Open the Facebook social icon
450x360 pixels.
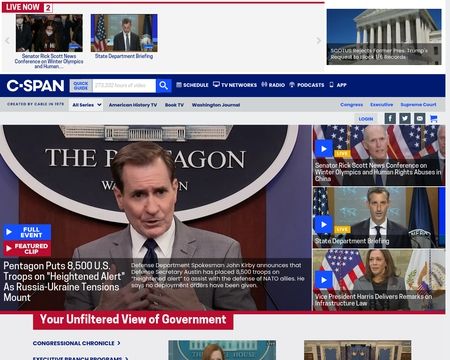point(390,118)
